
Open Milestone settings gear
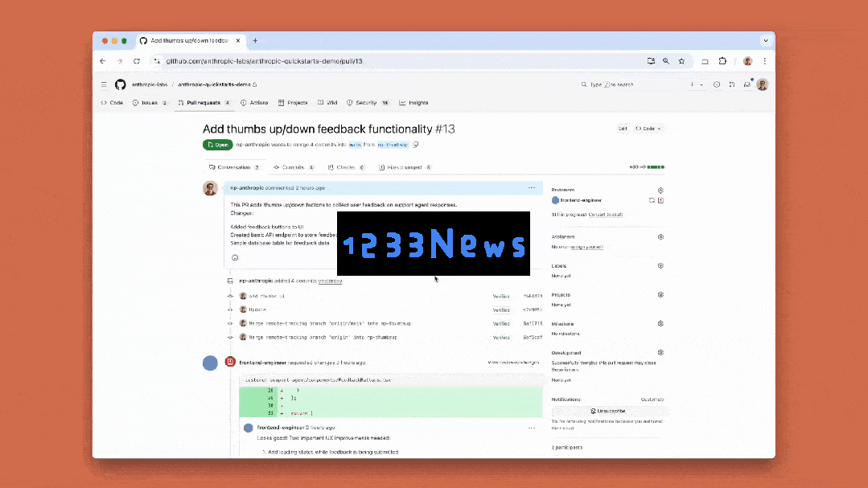pos(660,324)
